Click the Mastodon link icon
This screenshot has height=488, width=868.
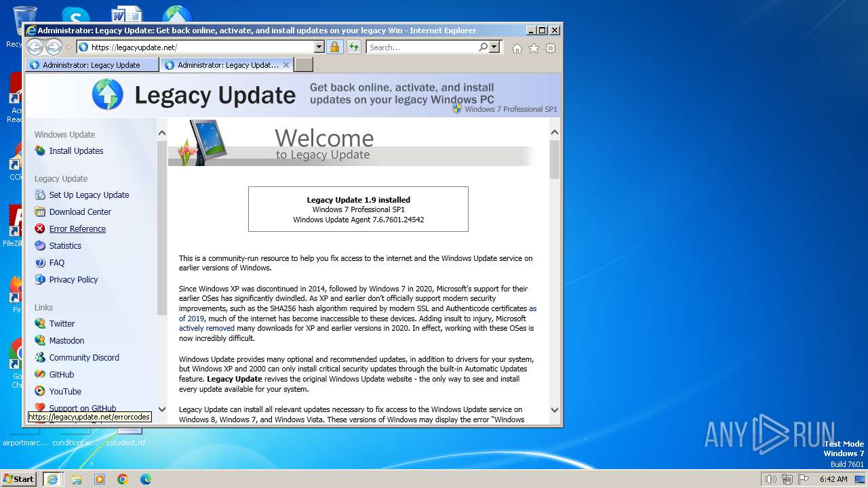coord(40,340)
